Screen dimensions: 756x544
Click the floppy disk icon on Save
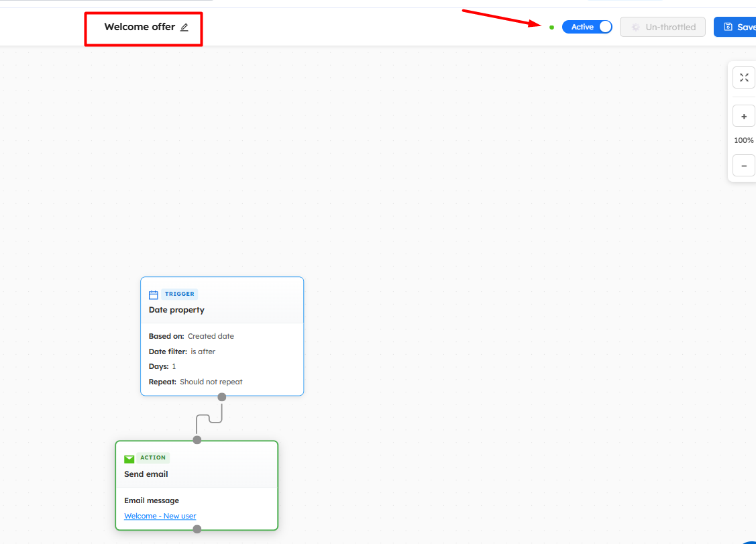pos(728,27)
